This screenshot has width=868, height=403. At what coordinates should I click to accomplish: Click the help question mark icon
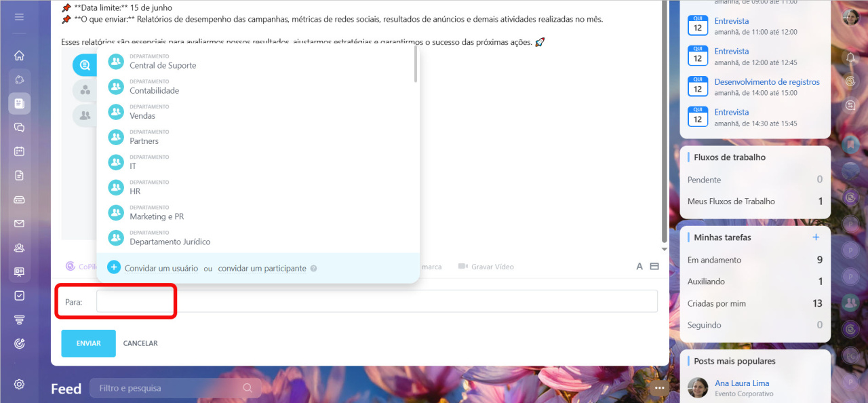[x=313, y=269]
